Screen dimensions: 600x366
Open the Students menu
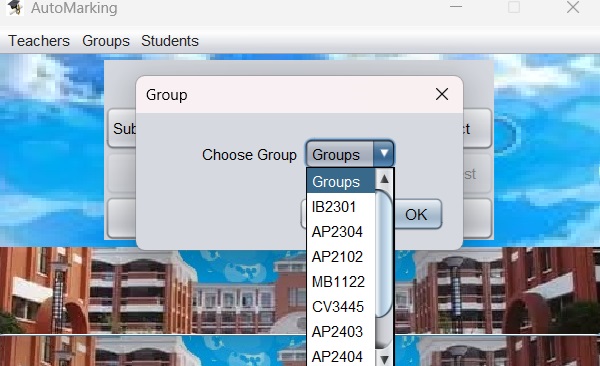click(x=170, y=41)
